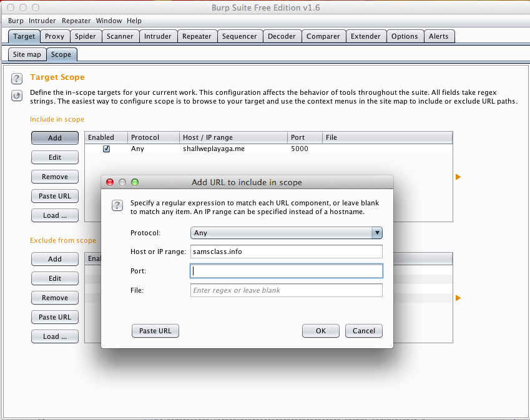Click the green zoom button on dialog
This screenshot has width=530, height=420.
click(134, 182)
